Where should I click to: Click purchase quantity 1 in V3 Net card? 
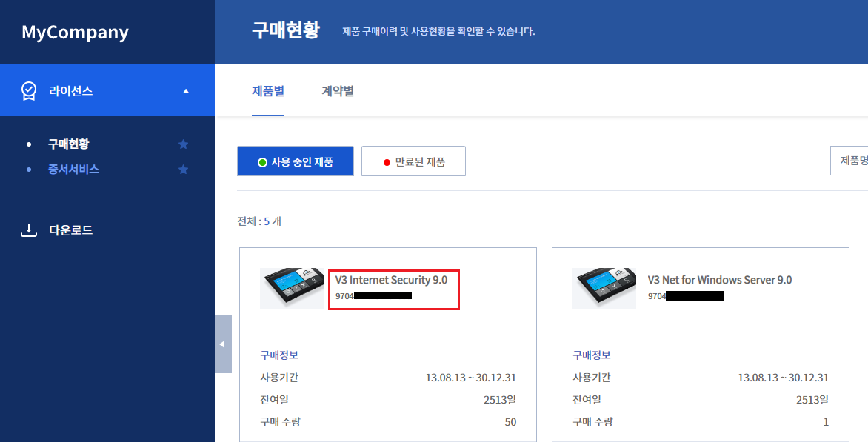click(x=826, y=422)
